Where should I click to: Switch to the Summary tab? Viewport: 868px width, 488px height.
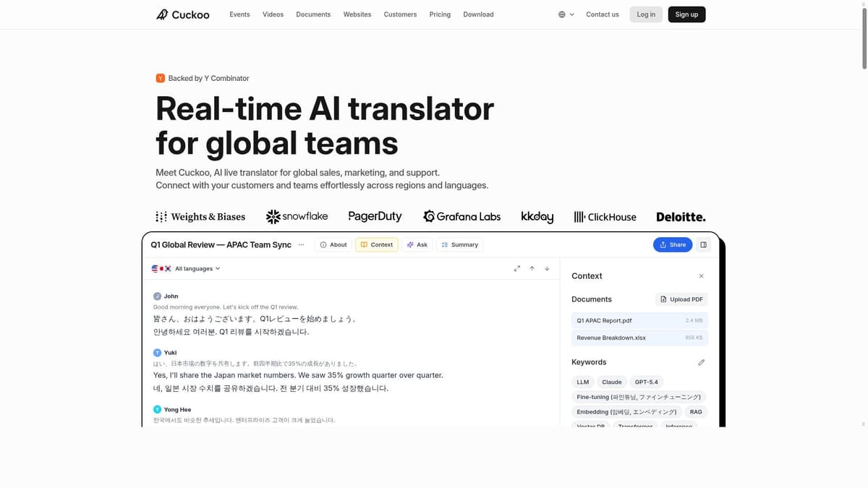pyautogui.click(x=459, y=245)
